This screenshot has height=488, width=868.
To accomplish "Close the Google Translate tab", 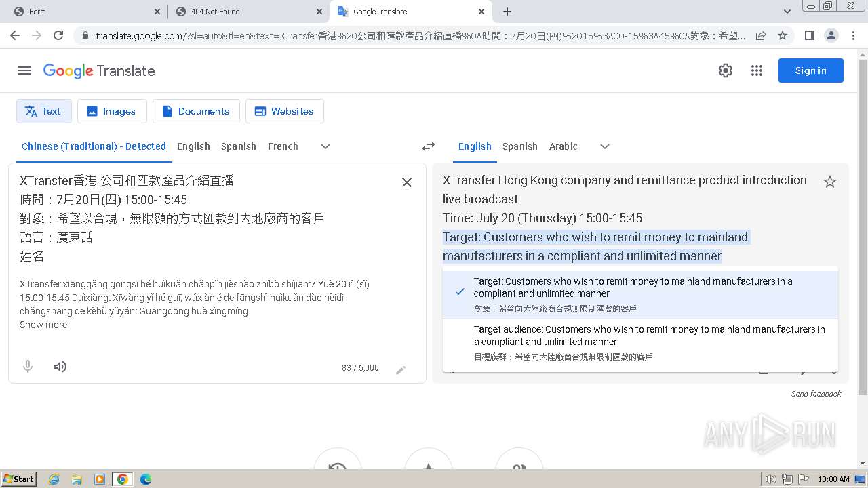I will point(481,12).
